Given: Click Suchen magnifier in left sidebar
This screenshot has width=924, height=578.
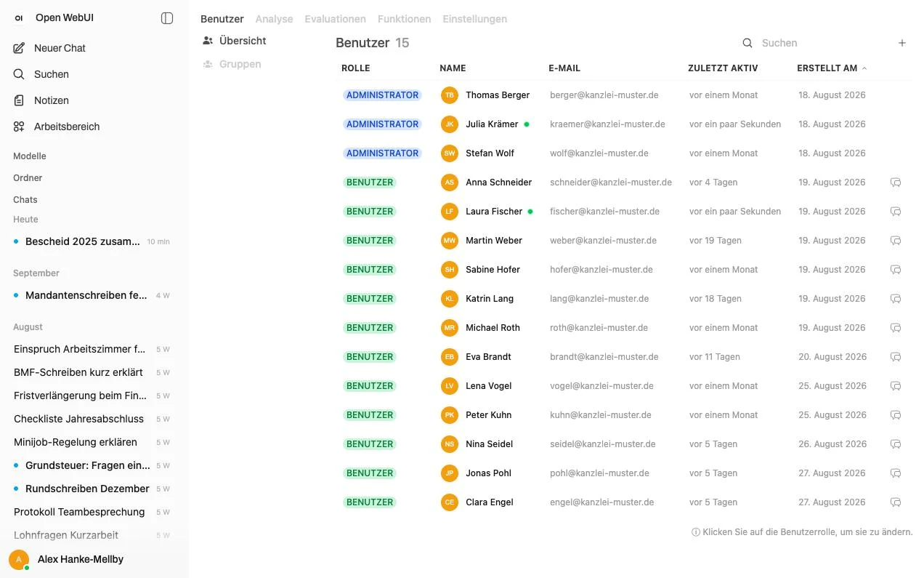Looking at the screenshot, I should [x=19, y=74].
